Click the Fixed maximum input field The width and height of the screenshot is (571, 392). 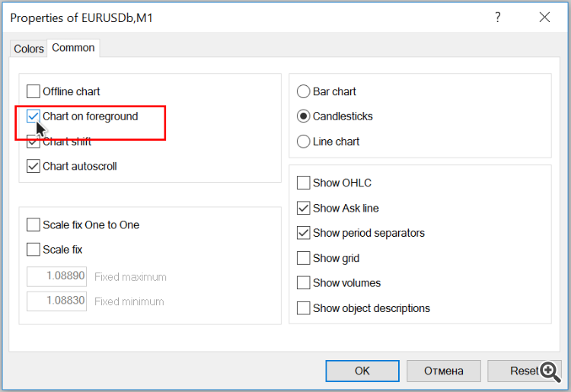[57, 276]
